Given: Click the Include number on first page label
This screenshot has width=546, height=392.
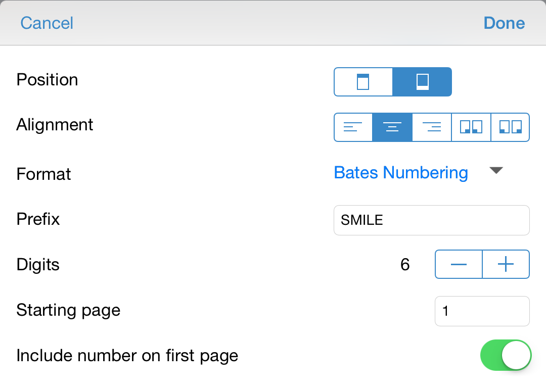Looking at the screenshot, I should click(x=127, y=356).
